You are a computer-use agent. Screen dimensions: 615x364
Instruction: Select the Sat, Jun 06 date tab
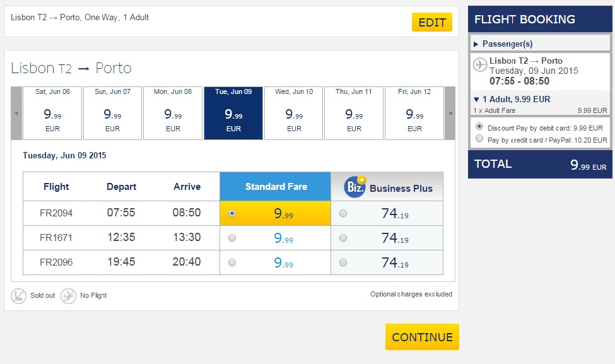tap(52, 113)
